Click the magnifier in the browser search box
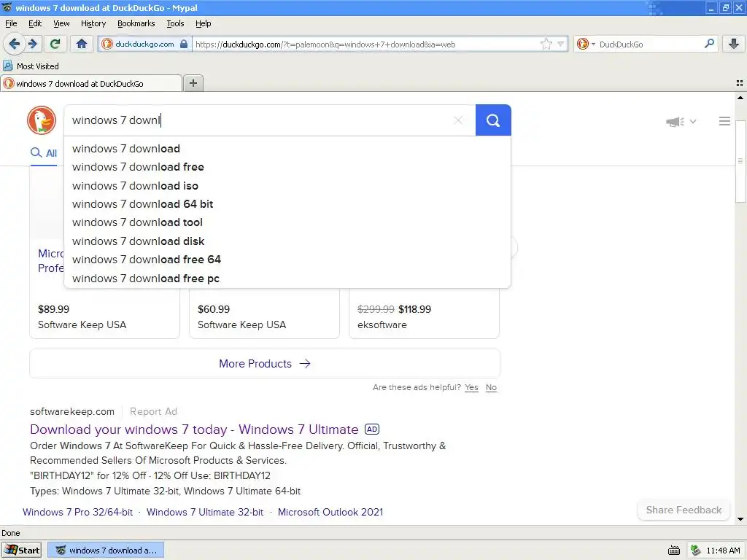Viewport: 747px width, 560px height. [x=709, y=44]
